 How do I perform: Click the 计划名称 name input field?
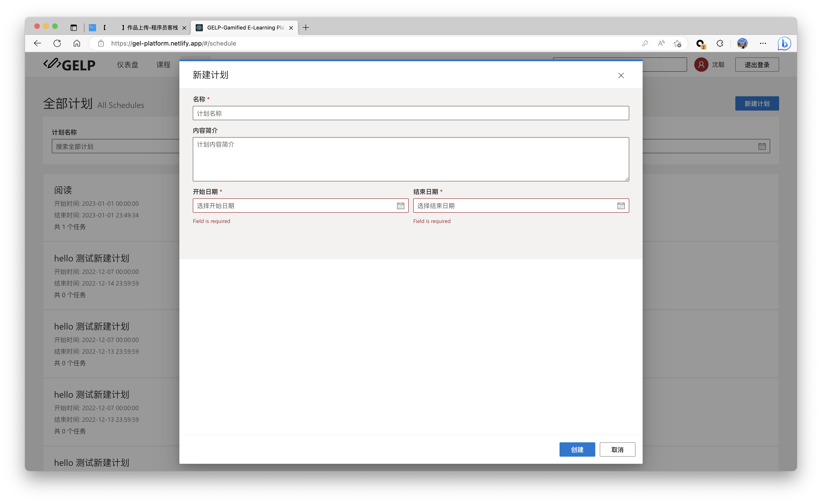(x=411, y=113)
